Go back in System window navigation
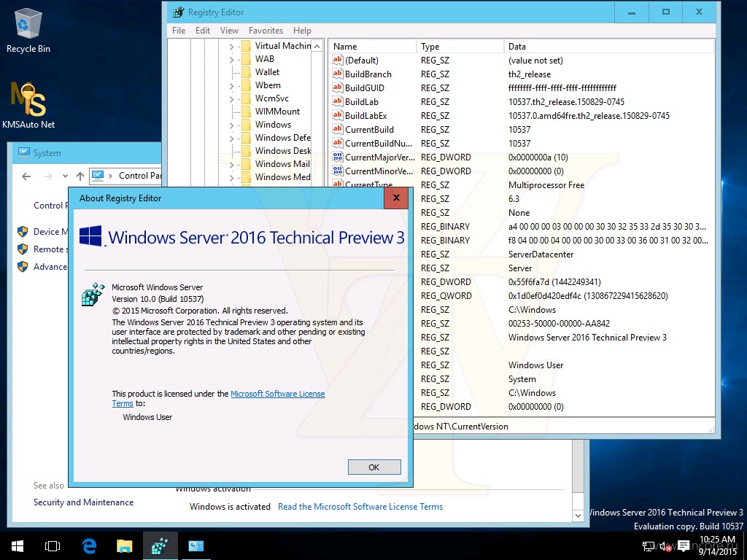747x560 pixels. (x=26, y=176)
